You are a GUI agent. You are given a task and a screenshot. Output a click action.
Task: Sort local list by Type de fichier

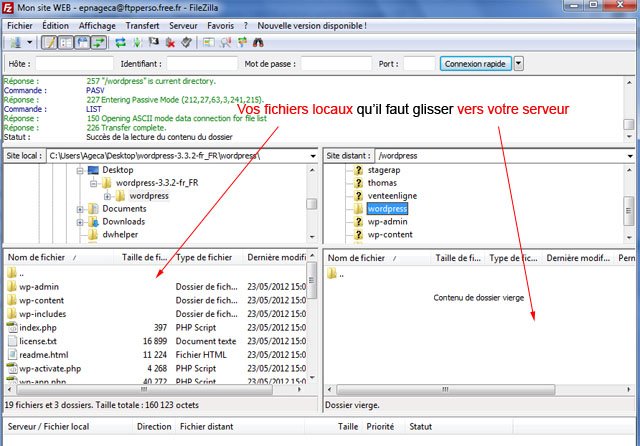click(206, 257)
